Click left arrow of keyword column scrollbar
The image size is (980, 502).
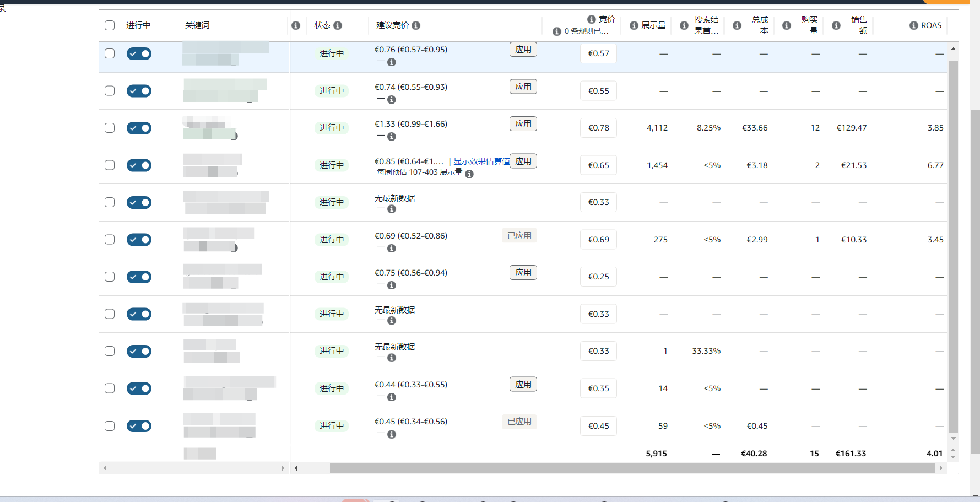point(105,468)
